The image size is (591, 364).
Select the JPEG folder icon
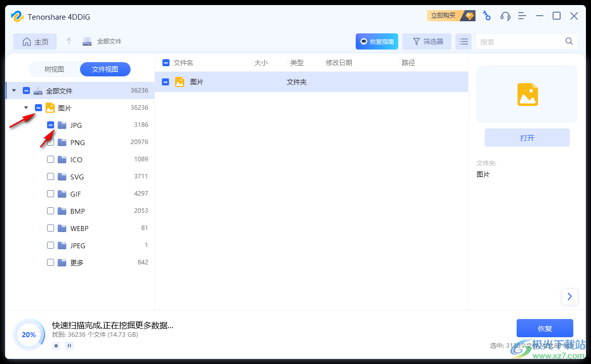point(62,245)
